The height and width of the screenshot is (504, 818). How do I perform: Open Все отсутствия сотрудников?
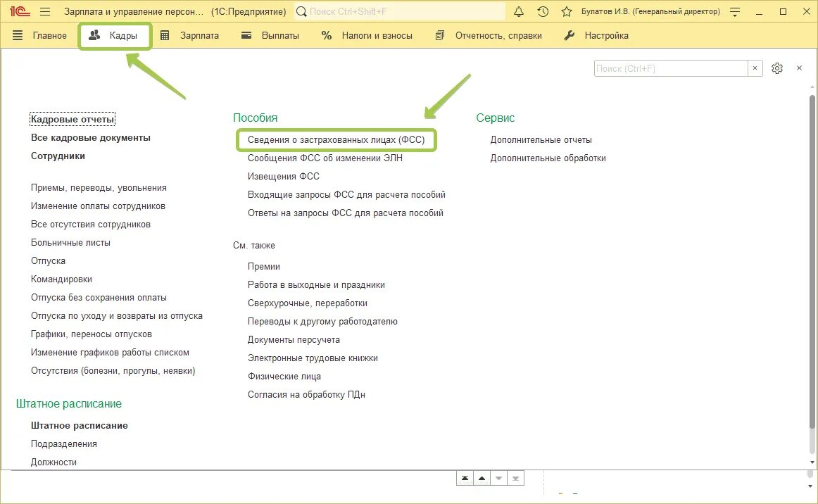click(91, 225)
